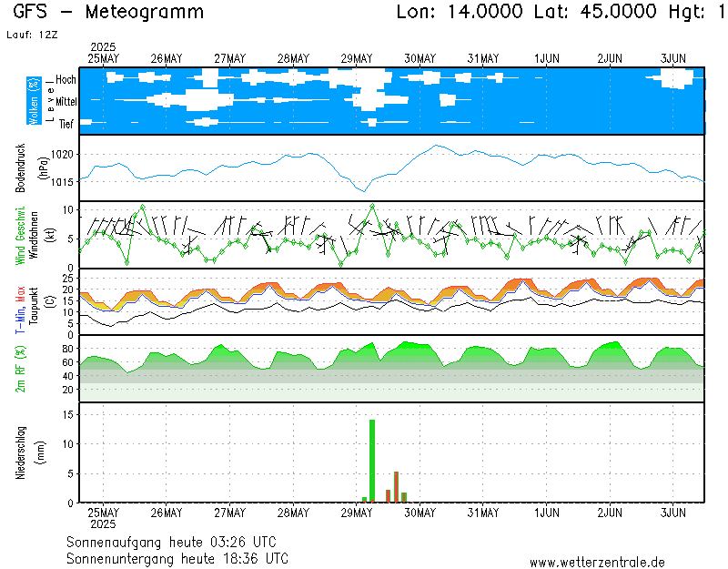The height and width of the screenshot is (569, 728).
Task: Click the red-green 5 mm precipitation bar
Action: 396,487
